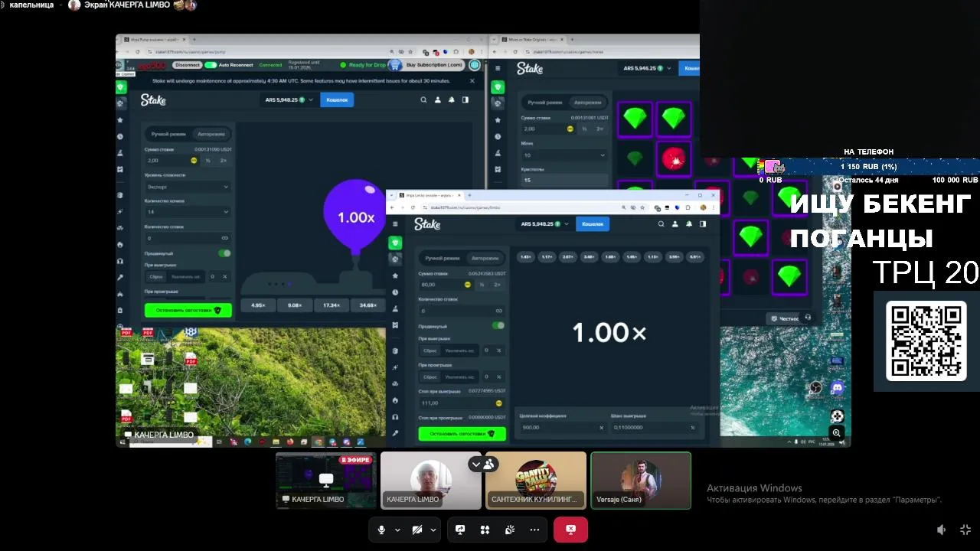Select Сброс under При выигрыше in Limbo

(430, 350)
